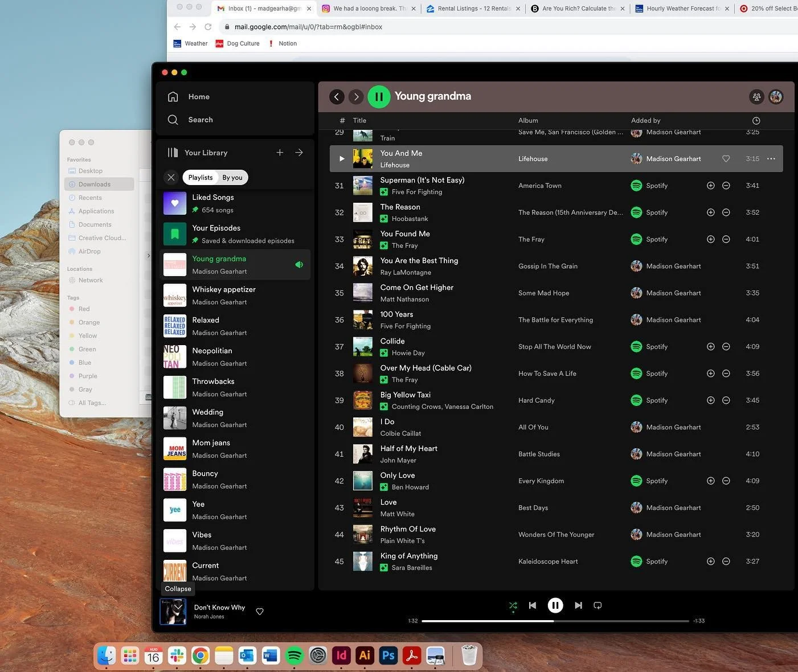This screenshot has height=672, width=798.
Task: Switch to Hourly Weather Forecast tab
Action: pyautogui.click(x=683, y=9)
